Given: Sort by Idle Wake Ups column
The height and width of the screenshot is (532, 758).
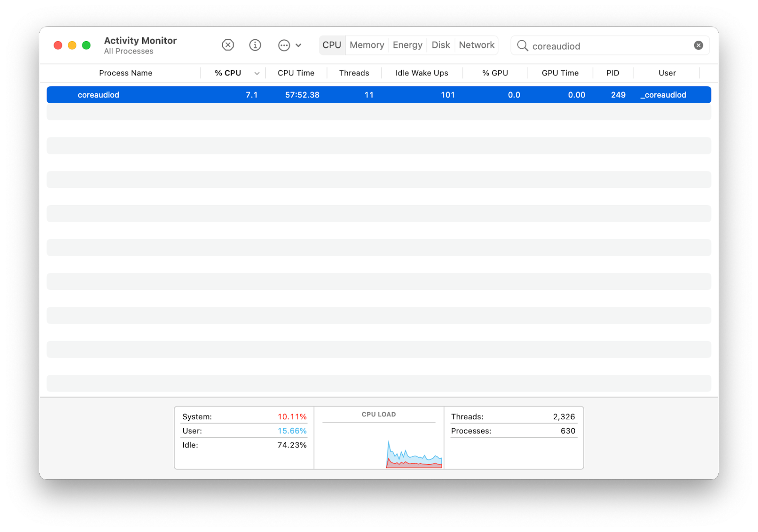Looking at the screenshot, I should 422,73.
